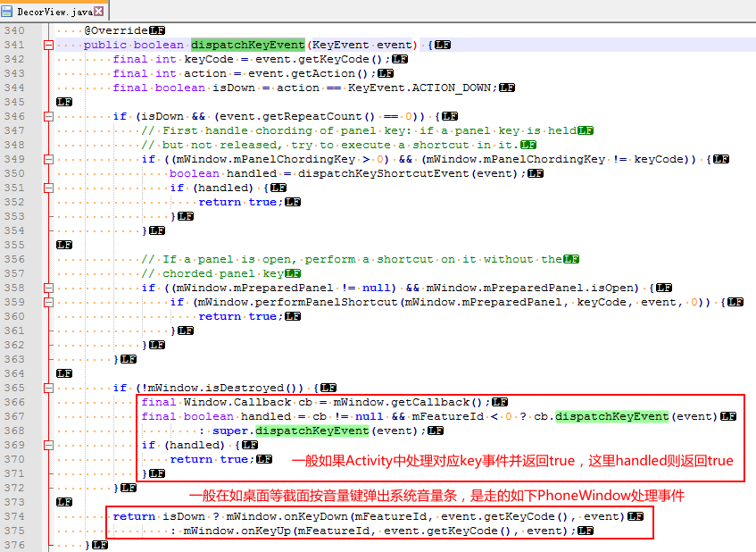Viewport: 756px width, 552px height.
Task: Click line number 365 in the margin
Action: click(14, 388)
